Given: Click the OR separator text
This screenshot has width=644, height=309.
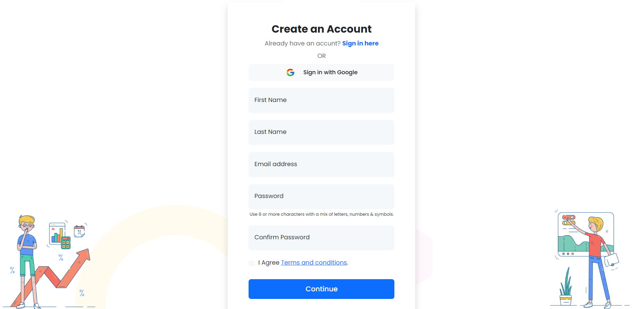Looking at the screenshot, I should click(321, 56).
